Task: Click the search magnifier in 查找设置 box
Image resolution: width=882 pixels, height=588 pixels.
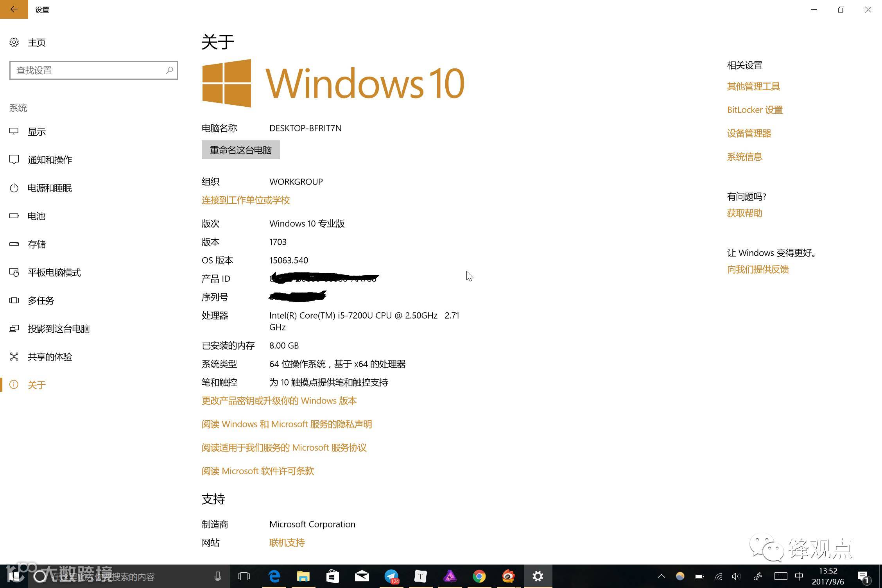Action: pyautogui.click(x=169, y=70)
